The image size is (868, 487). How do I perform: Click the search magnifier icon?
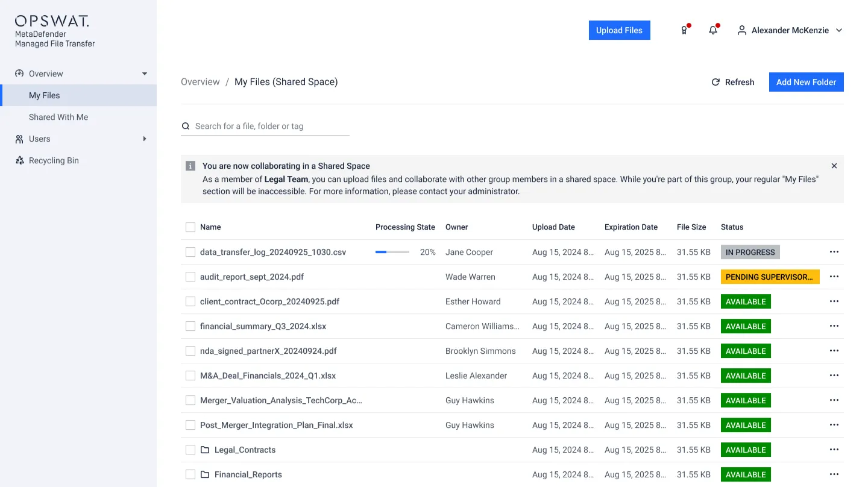186,127
